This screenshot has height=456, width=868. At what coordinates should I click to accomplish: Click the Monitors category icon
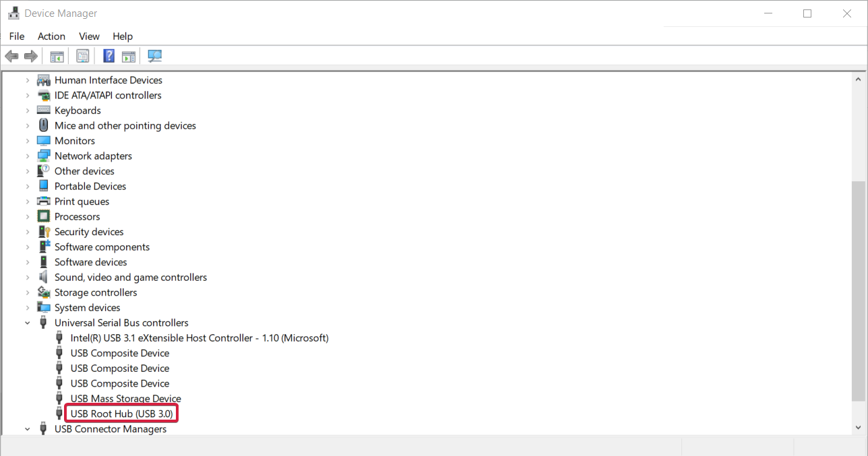click(x=44, y=141)
